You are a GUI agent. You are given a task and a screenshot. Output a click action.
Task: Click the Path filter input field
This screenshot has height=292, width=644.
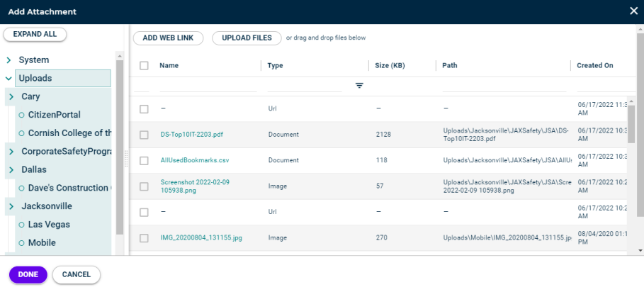click(504, 86)
